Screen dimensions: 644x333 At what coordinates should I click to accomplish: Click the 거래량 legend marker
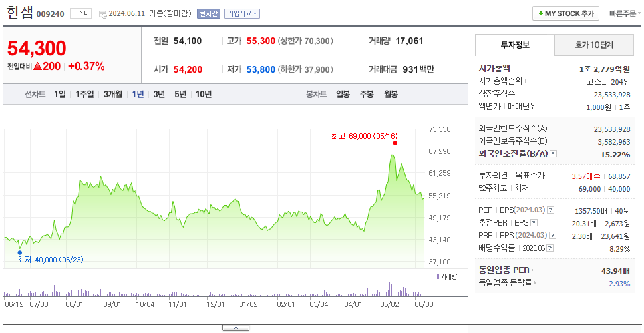[x=438, y=276]
